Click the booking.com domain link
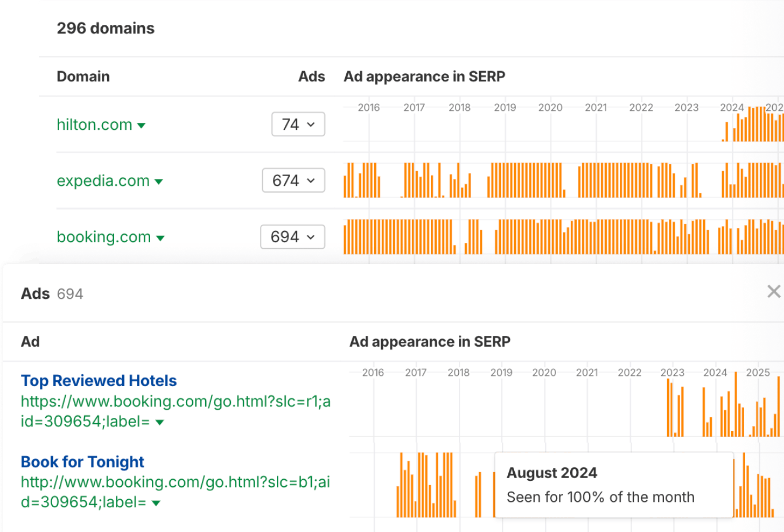 pyautogui.click(x=103, y=237)
